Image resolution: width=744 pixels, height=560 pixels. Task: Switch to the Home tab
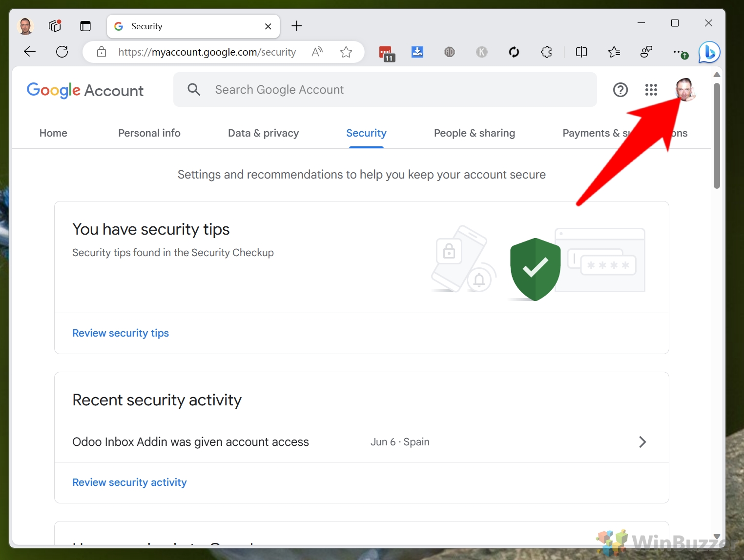pos(53,133)
